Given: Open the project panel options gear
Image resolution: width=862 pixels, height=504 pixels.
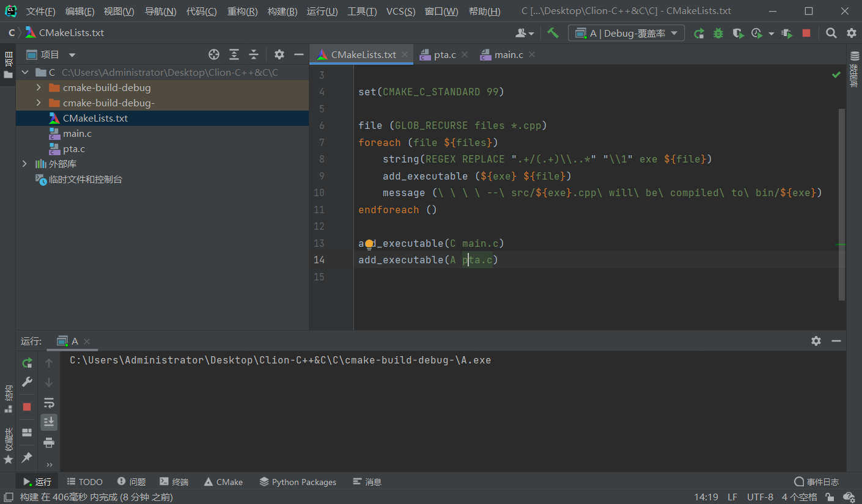Looking at the screenshot, I should [x=279, y=54].
